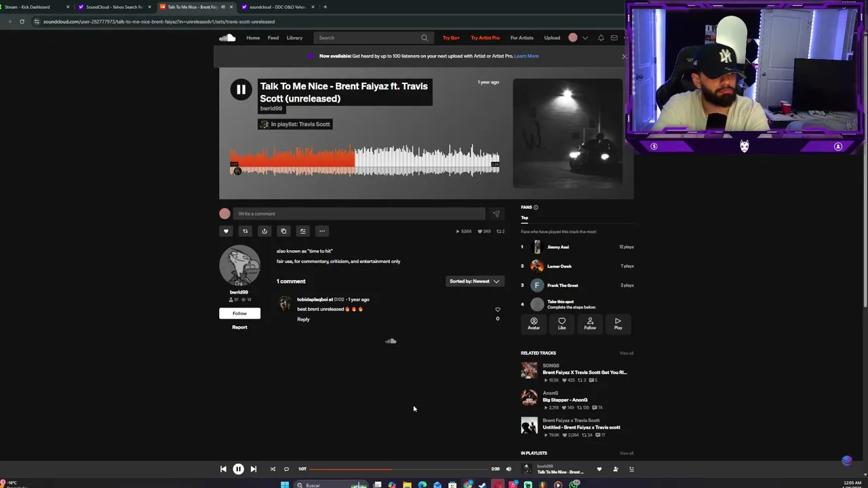Image resolution: width=868 pixels, height=488 pixels.
Task: Switch to Stream - Kick Dashboard browser tab
Action: 35,7
